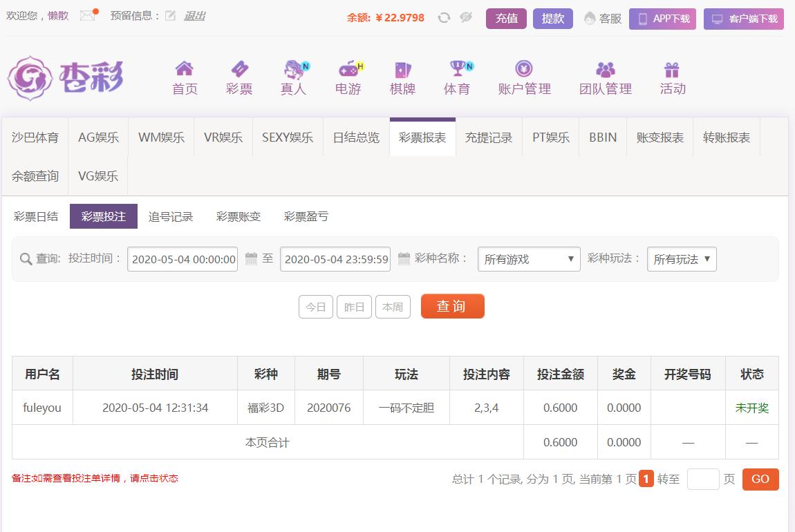The width and height of the screenshot is (795, 532).
Task: Select the 追号记录 sub-tab
Action: pyautogui.click(x=171, y=216)
